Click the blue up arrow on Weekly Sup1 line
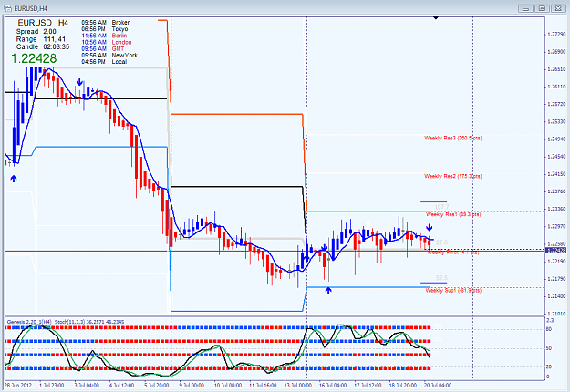 [328, 290]
